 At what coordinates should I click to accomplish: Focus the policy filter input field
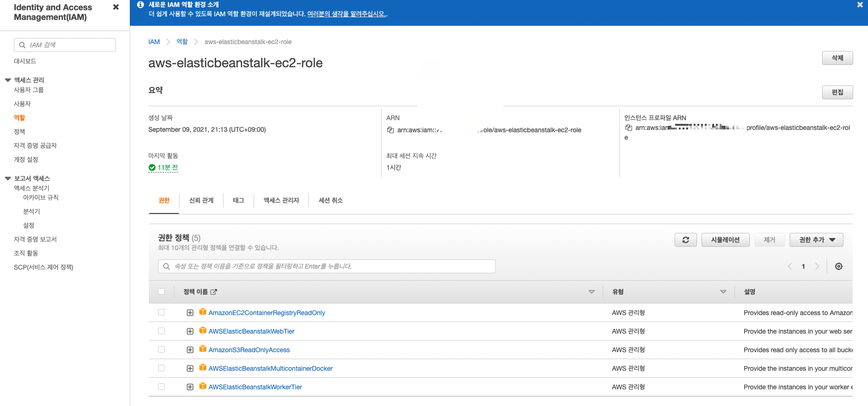(327, 266)
